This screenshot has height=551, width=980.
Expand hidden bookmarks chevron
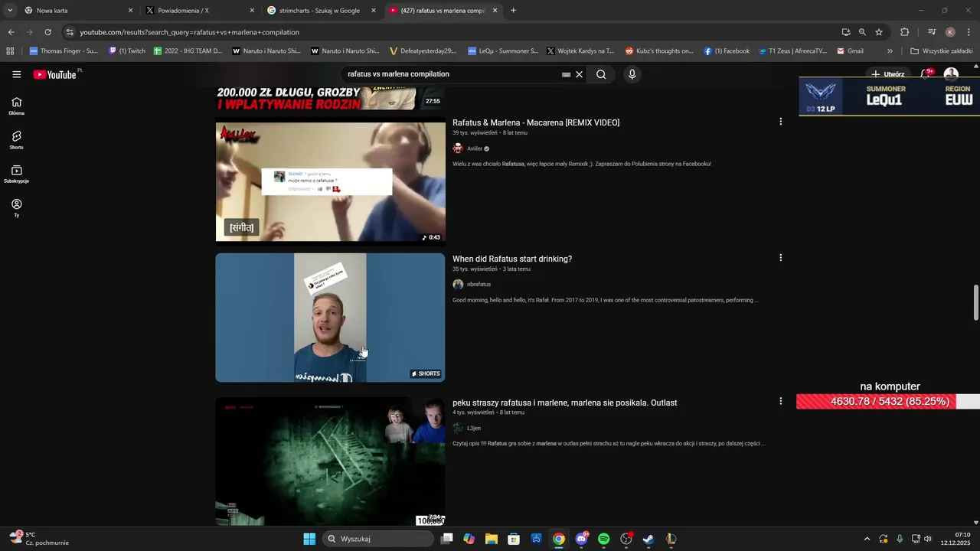[890, 51]
